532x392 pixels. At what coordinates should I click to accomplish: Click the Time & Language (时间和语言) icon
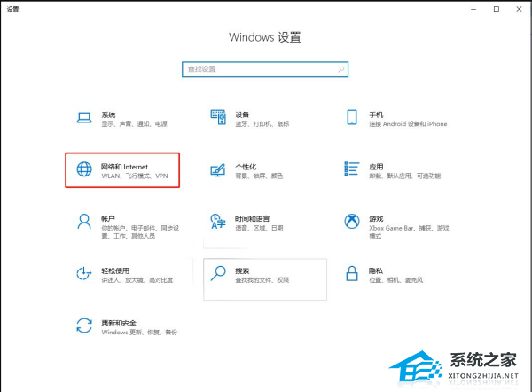tap(218, 222)
